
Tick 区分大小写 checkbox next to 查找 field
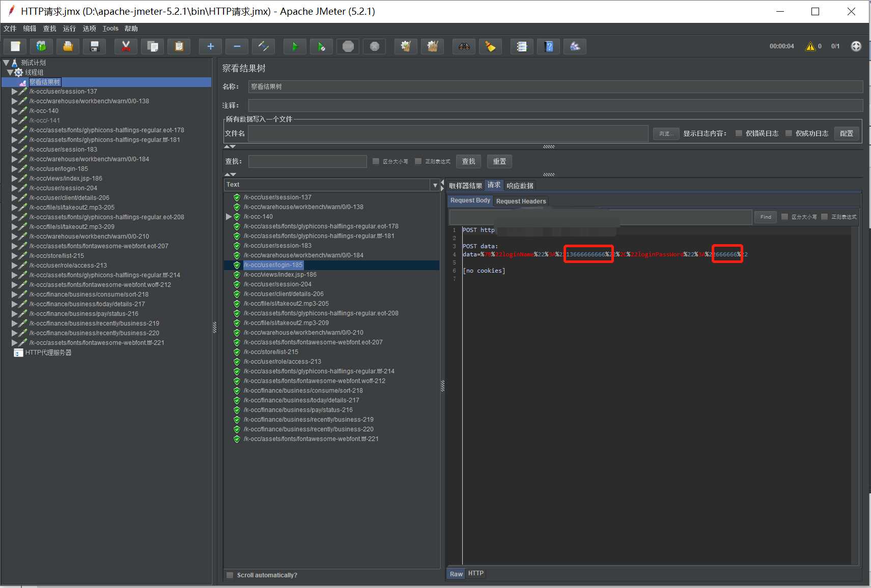click(376, 161)
